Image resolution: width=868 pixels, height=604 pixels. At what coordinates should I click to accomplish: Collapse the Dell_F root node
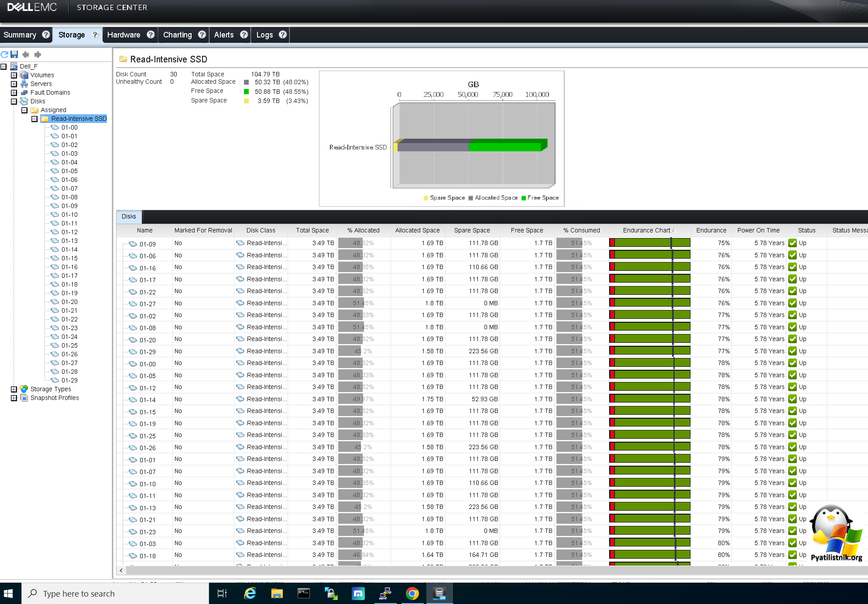(x=3, y=66)
